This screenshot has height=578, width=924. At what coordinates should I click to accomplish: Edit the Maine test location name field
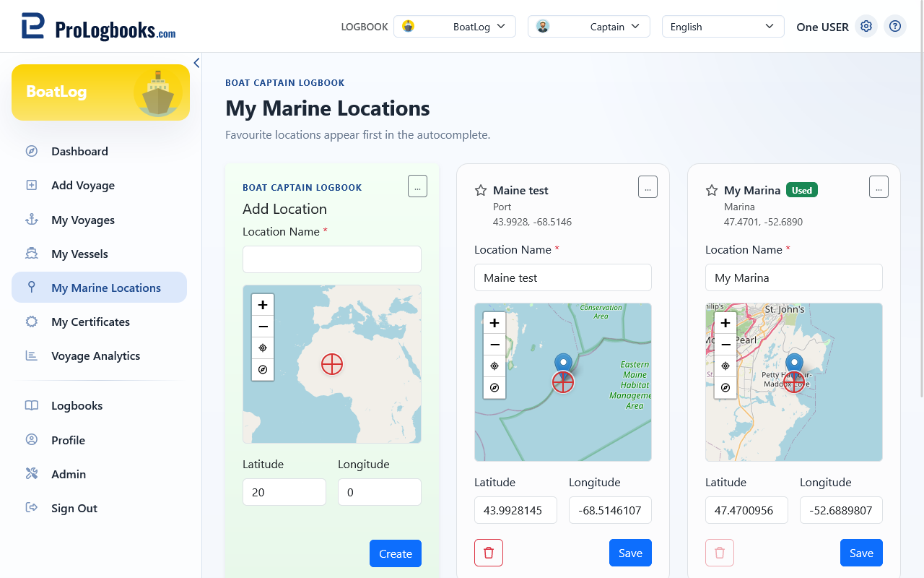pos(563,277)
